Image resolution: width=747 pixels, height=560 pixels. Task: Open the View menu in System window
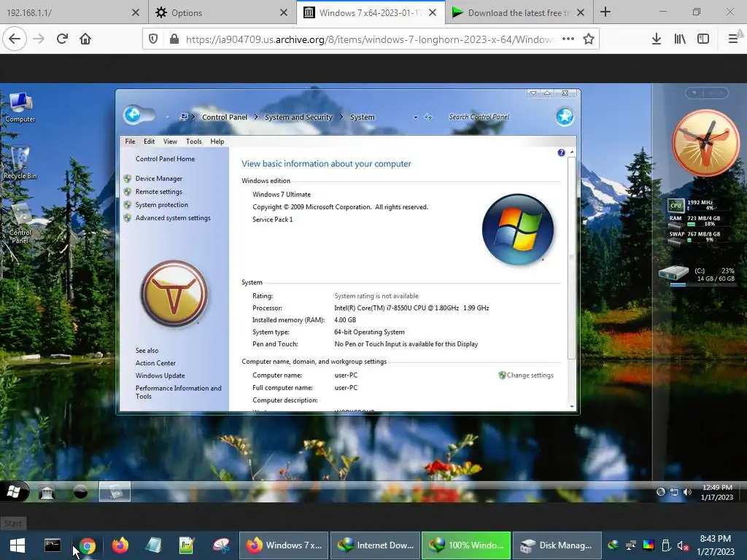point(170,141)
